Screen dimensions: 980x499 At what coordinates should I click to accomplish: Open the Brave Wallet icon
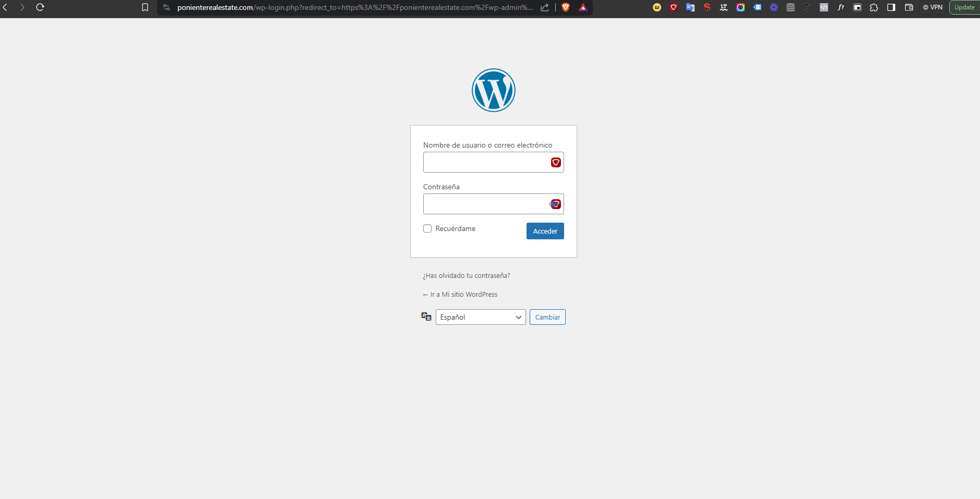point(909,7)
